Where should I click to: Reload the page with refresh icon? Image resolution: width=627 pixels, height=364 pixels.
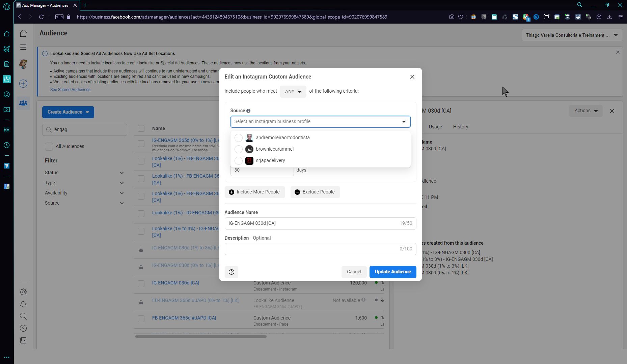(41, 17)
